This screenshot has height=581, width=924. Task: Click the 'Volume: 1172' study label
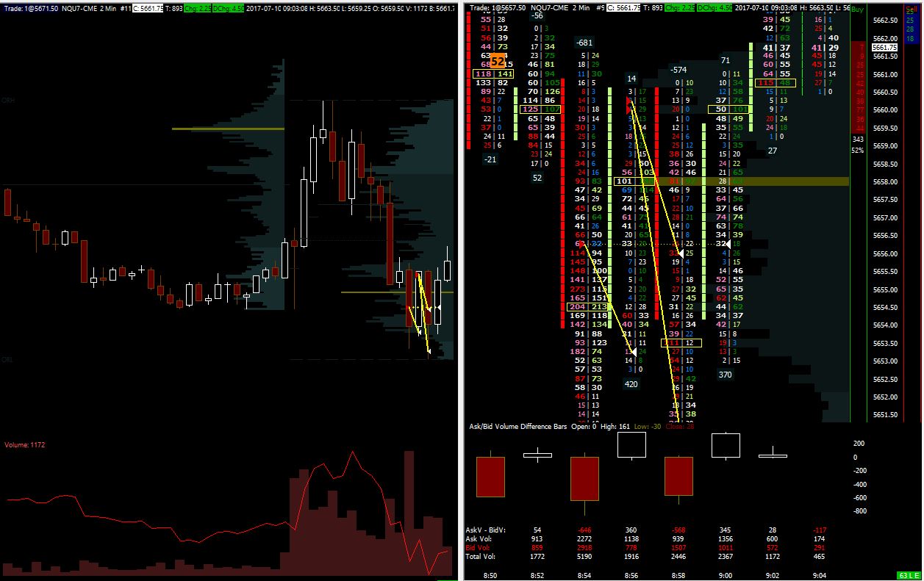(26, 445)
